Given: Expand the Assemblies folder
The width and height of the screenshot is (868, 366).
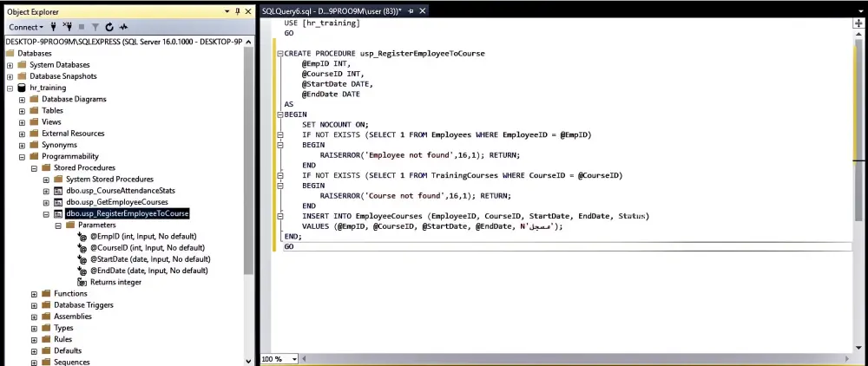Looking at the screenshot, I should (x=35, y=317).
